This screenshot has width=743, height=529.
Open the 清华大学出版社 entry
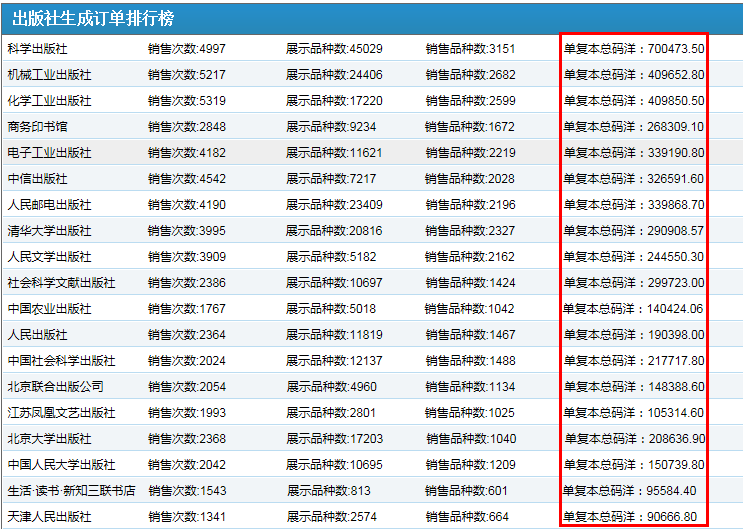(x=50, y=231)
